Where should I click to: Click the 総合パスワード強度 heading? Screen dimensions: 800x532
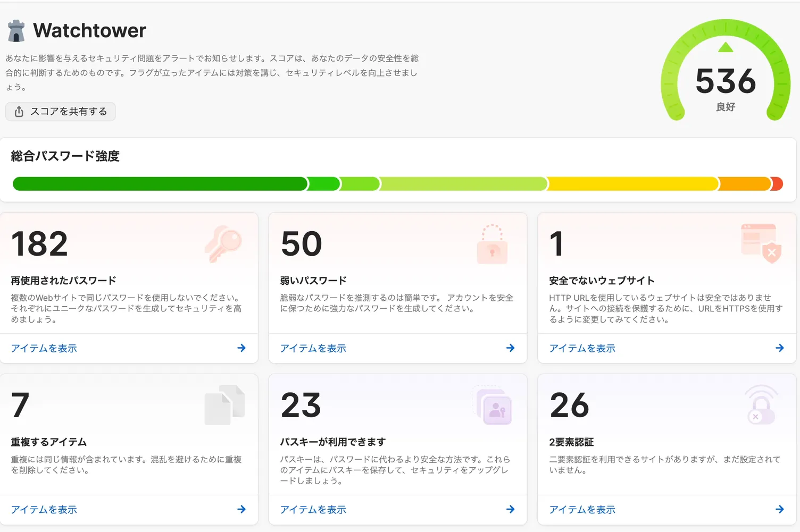65,156
